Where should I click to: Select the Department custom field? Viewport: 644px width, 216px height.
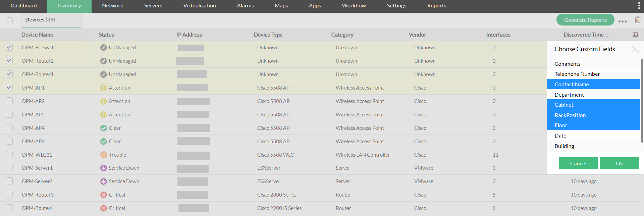pos(569,95)
